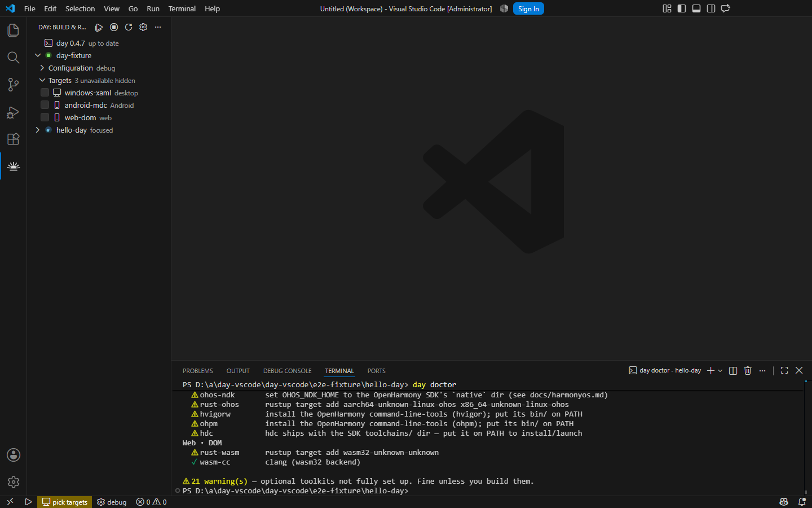The height and width of the screenshot is (508, 812).
Task: Click the refresh icon in Day panel header
Action: pos(129,27)
